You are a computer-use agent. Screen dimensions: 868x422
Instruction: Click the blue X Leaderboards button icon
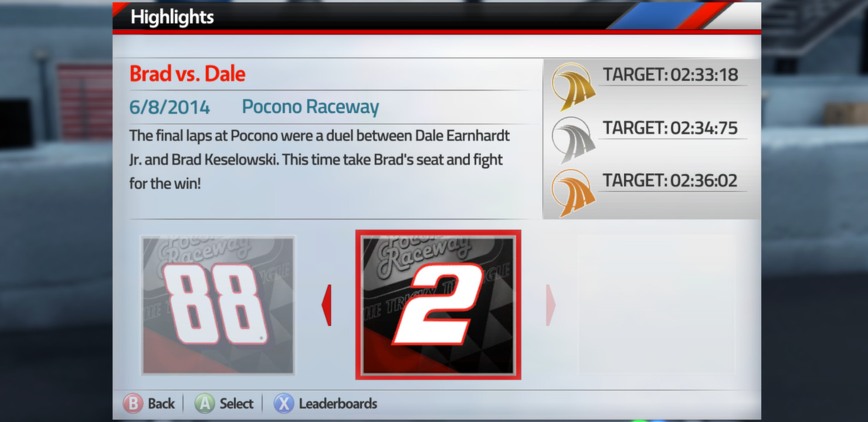(284, 404)
